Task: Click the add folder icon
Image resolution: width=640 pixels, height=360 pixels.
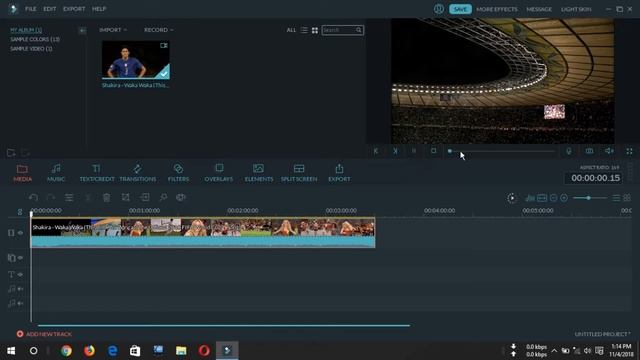Action: [11, 153]
